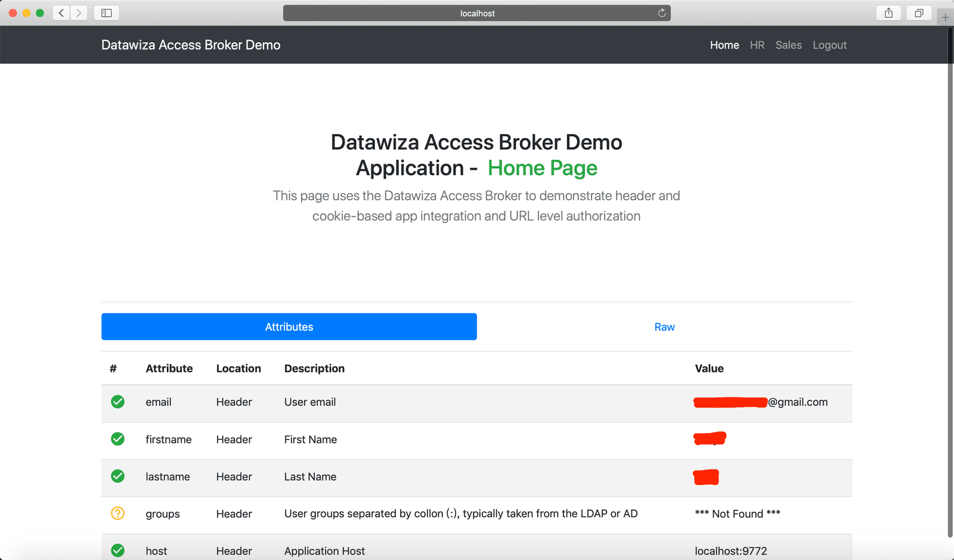This screenshot has height=560, width=954.
Task: Click the yellow macOS minimize button
Action: [26, 13]
